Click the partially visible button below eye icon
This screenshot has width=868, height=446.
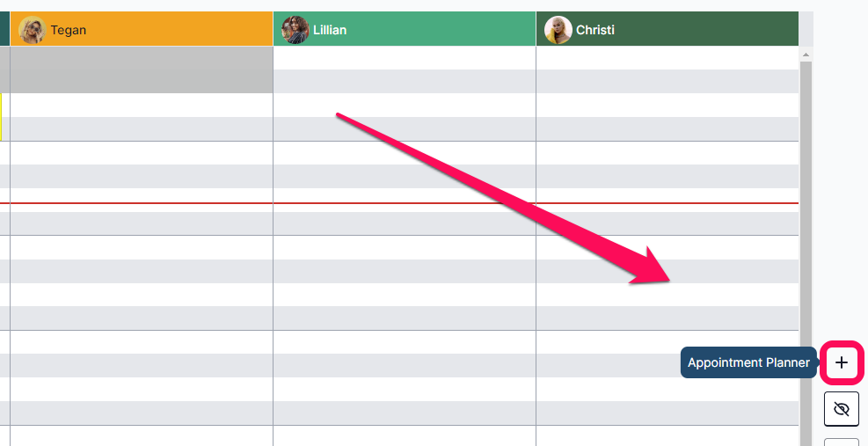click(842, 442)
